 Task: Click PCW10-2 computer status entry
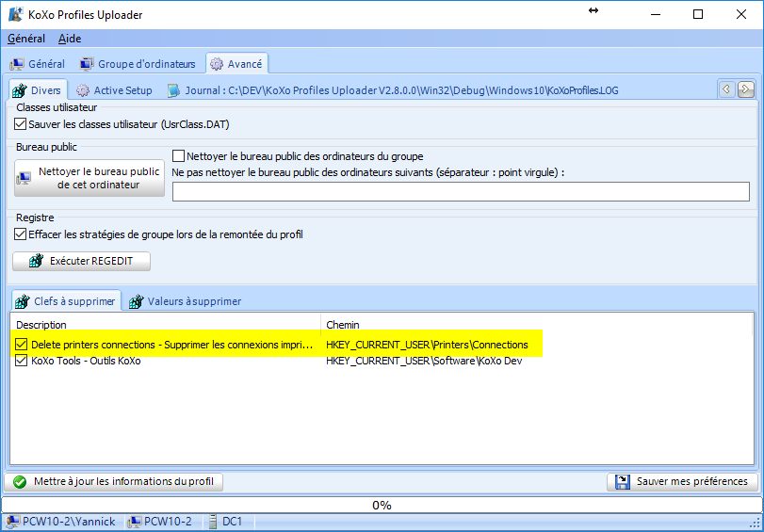[x=161, y=522]
